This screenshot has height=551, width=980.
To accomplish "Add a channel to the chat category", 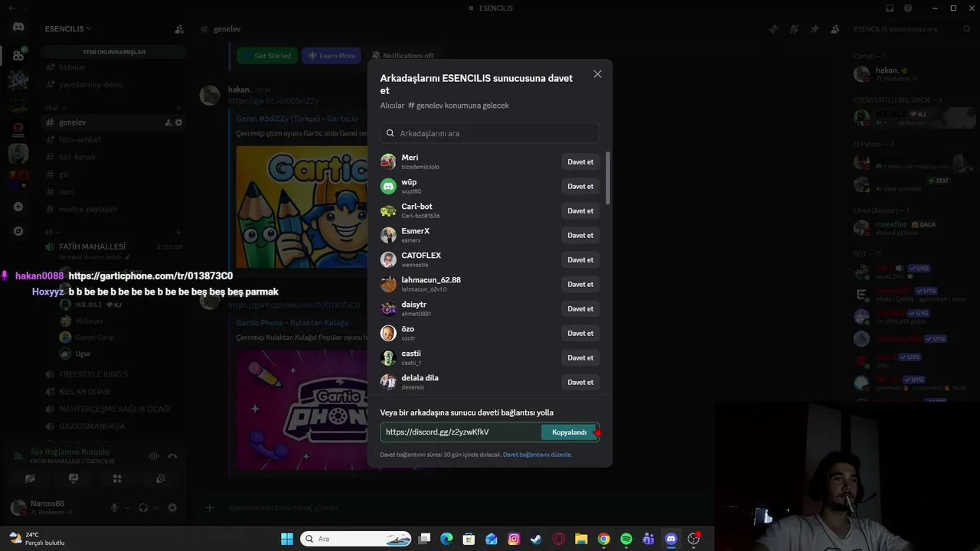I will (178, 108).
